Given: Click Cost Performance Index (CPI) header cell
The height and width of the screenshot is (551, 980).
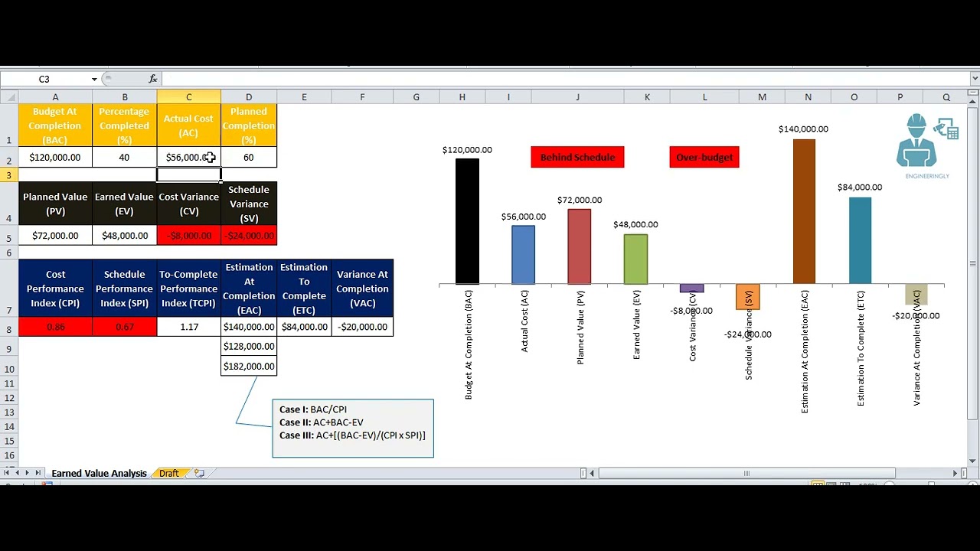Looking at the screenshot, I should [55, 289].
